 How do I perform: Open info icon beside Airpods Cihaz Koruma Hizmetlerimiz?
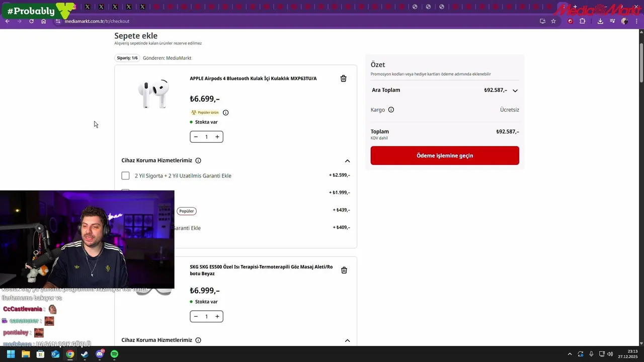coord(198,160)
